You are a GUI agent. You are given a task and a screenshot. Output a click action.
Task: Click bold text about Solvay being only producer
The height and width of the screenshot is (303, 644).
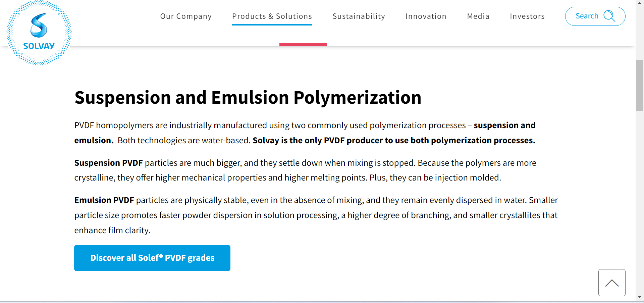tap(394, 141)
